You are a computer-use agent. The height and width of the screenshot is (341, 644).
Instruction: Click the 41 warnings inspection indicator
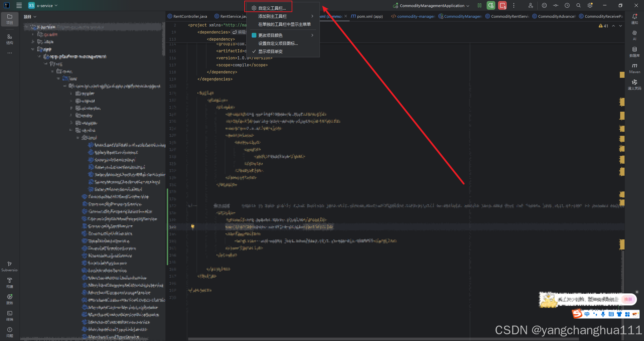pyautogui.click(x=603, y=26)
